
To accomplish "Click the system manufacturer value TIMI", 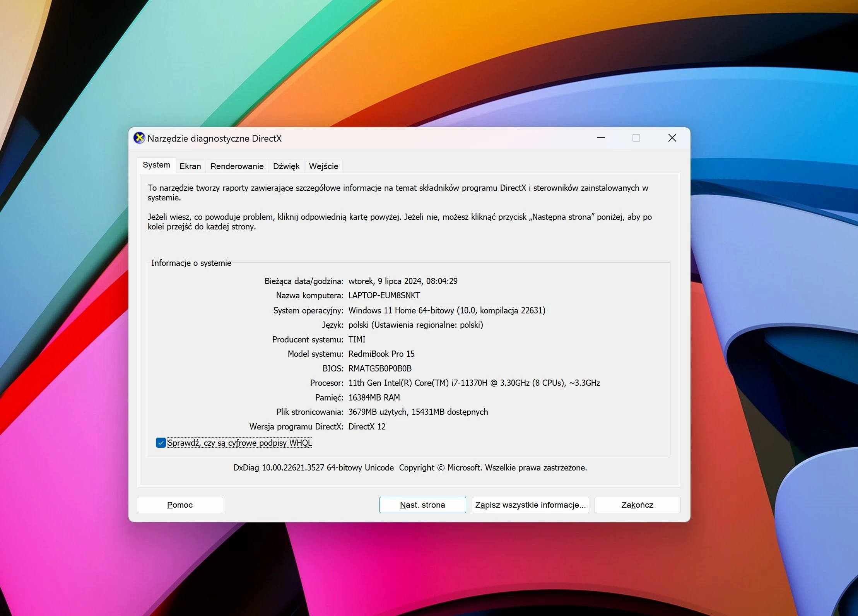I will 357,339.
